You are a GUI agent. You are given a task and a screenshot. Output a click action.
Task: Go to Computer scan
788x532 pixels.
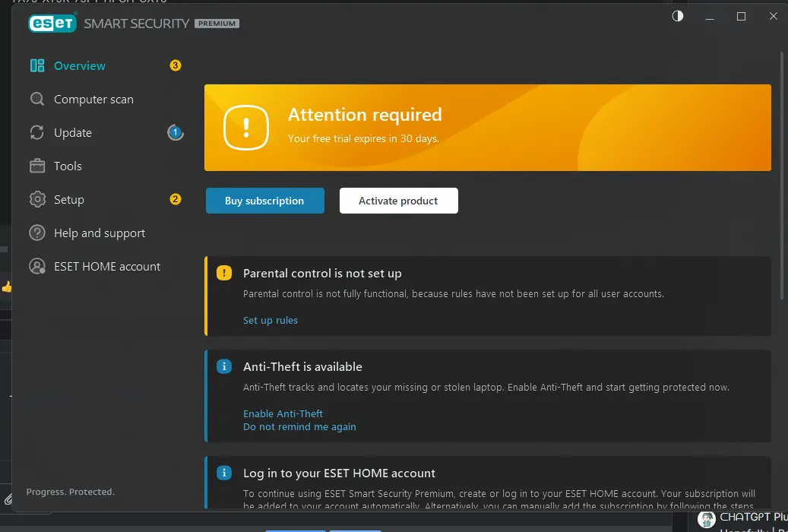93,100
